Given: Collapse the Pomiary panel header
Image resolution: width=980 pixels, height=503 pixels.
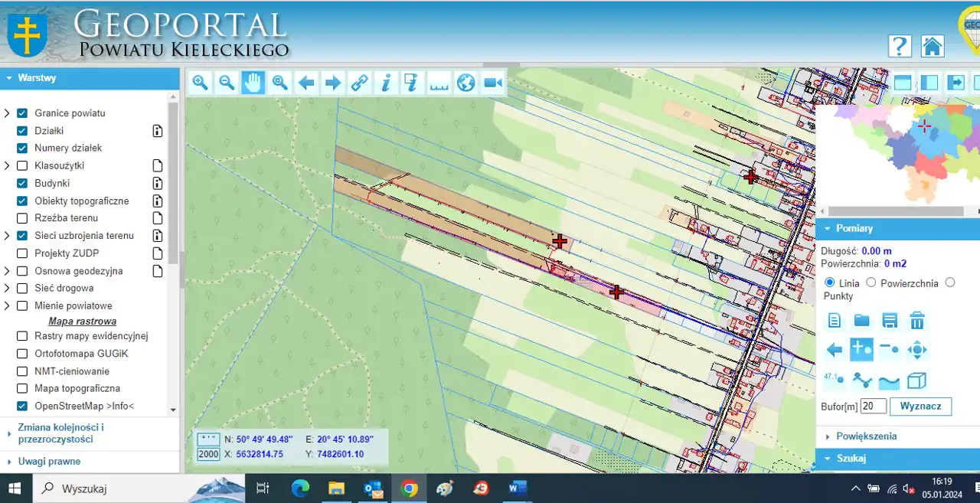Looking at the screenshot, I should (x=854, y=228).
